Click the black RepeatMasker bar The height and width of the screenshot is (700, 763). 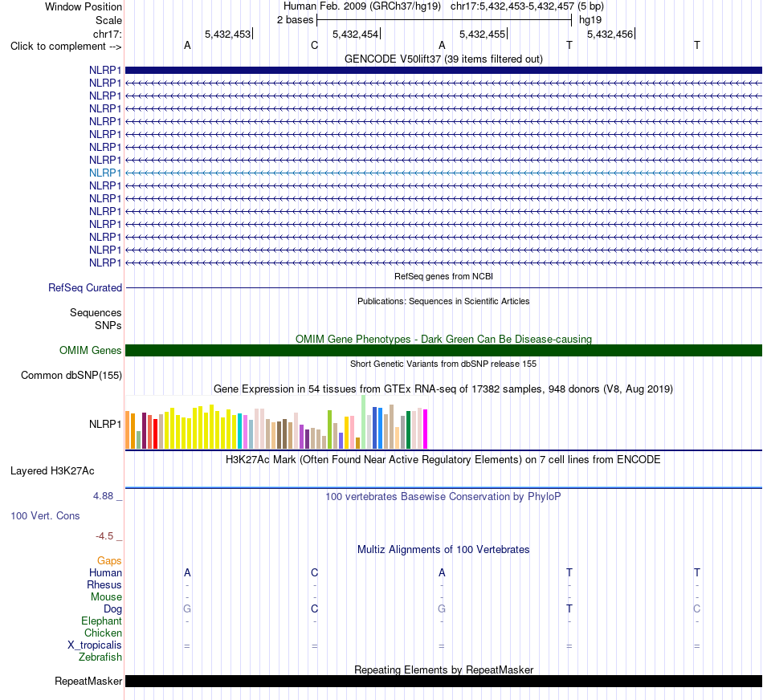[443, 681]
